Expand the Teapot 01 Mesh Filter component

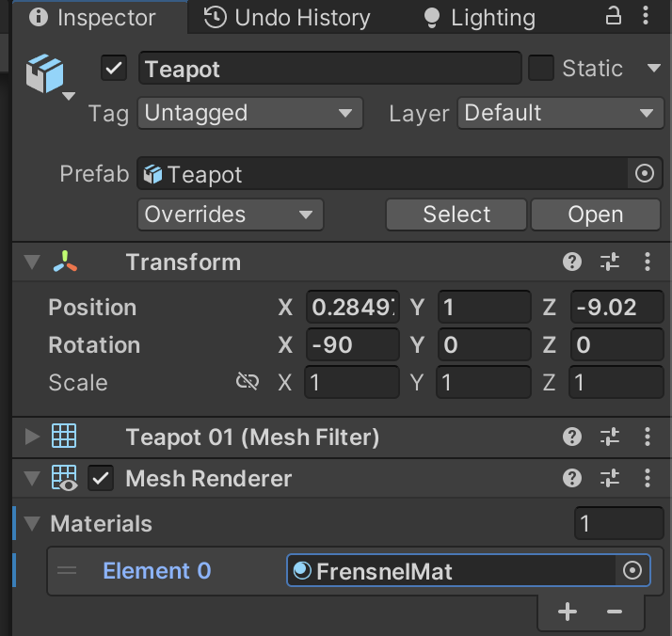33,437
